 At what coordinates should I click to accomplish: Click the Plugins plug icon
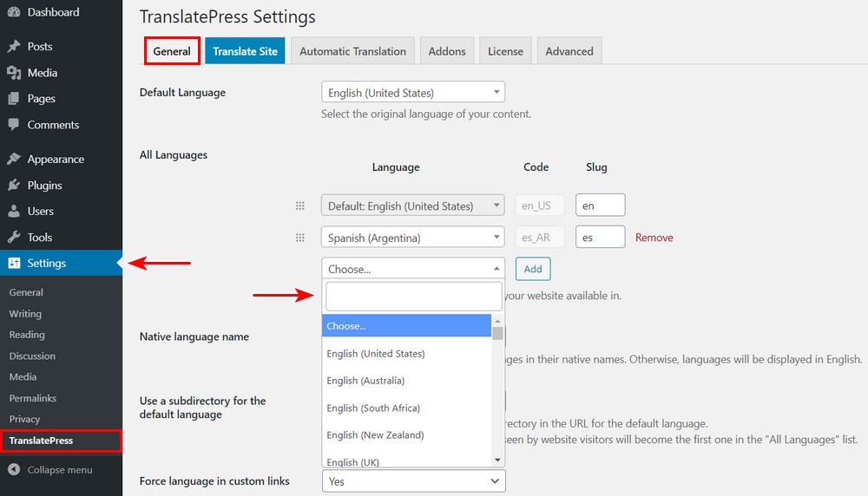tap(14, 186)
